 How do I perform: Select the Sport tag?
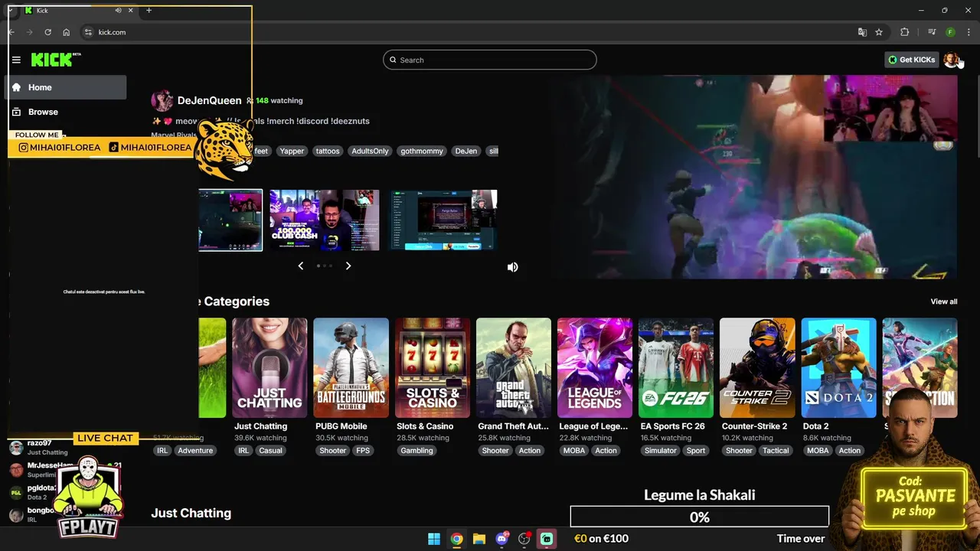696,451
